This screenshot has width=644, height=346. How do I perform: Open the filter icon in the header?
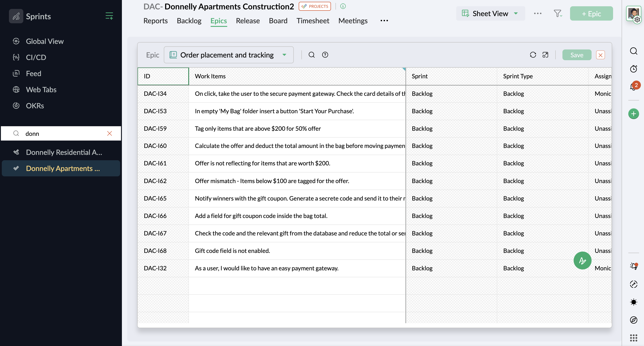[557, 13]
